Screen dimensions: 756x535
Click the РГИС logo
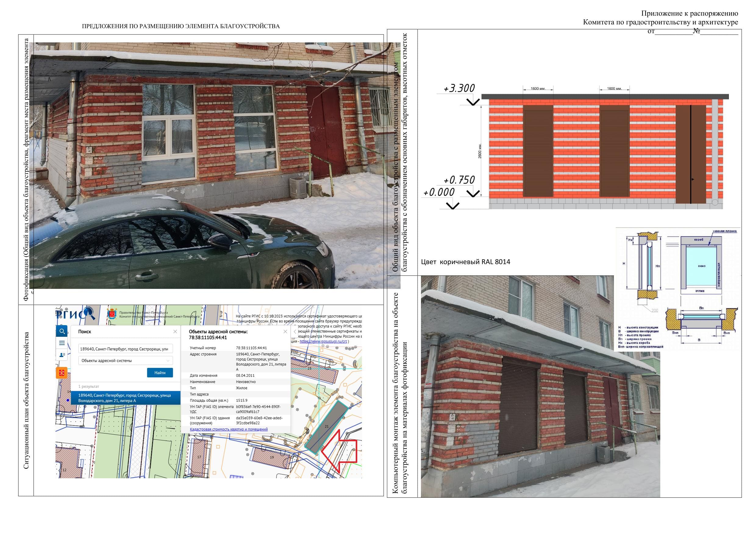point(75,314)
